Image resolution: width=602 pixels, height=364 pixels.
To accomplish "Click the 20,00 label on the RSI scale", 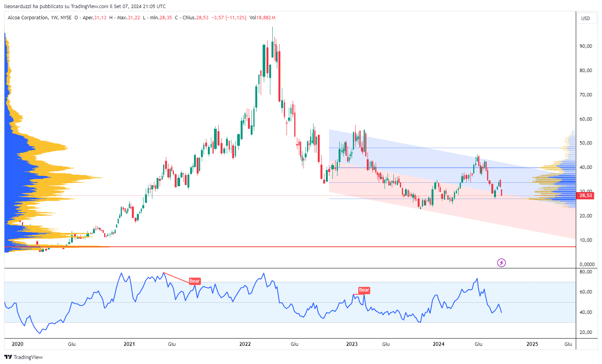I will [586, 332].
